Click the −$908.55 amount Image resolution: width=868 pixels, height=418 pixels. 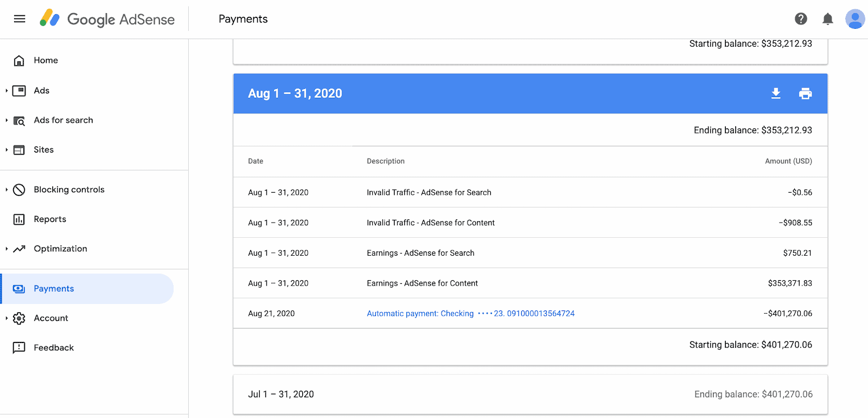[795, 223]
